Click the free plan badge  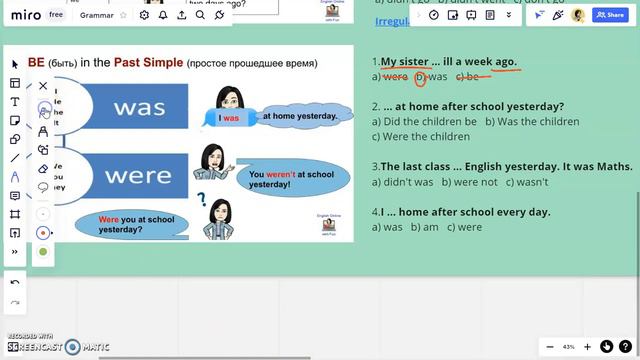click(56, 15)
